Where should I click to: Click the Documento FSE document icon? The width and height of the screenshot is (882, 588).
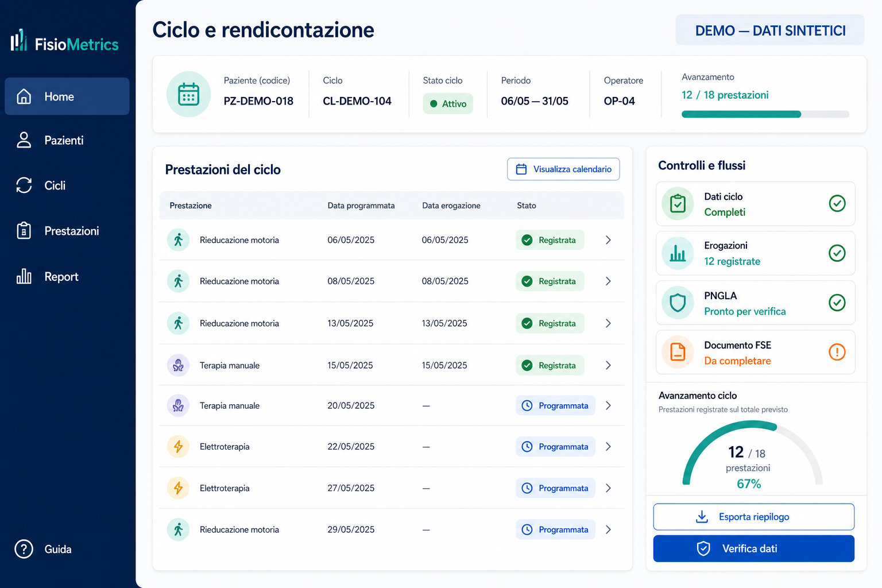[x=678, y=352]
